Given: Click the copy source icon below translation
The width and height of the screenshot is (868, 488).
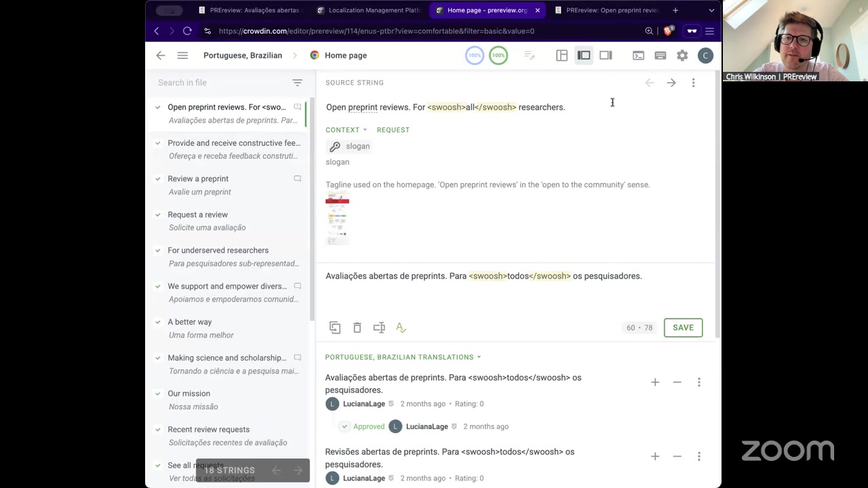Looking at the screenshot, I should point(335,328).
